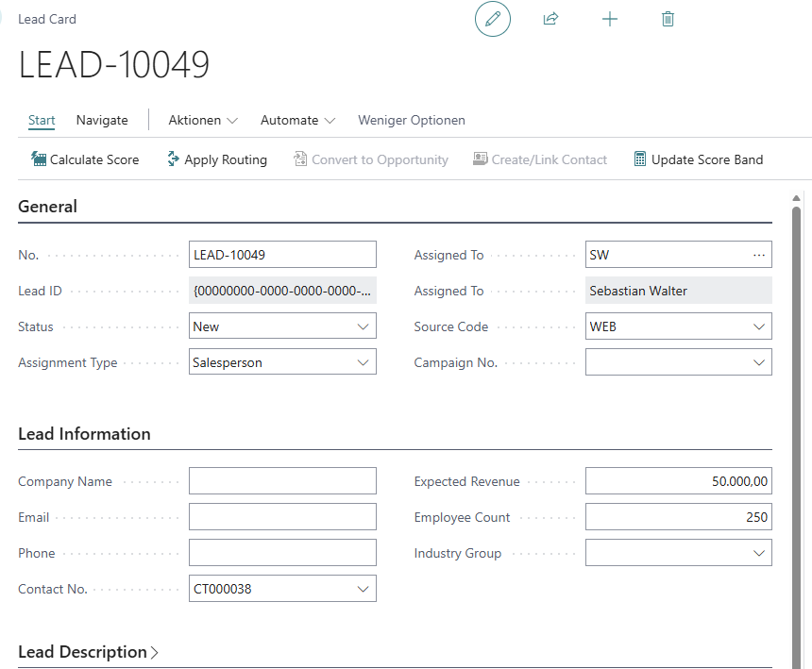Expand the Lead Description section

[88, 652]
